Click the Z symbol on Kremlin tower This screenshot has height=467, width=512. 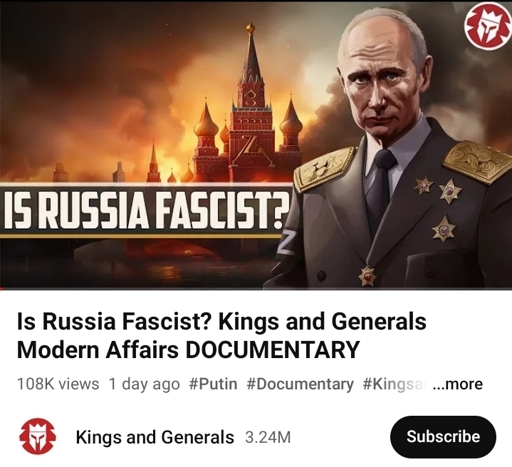[x=248, y=147]
